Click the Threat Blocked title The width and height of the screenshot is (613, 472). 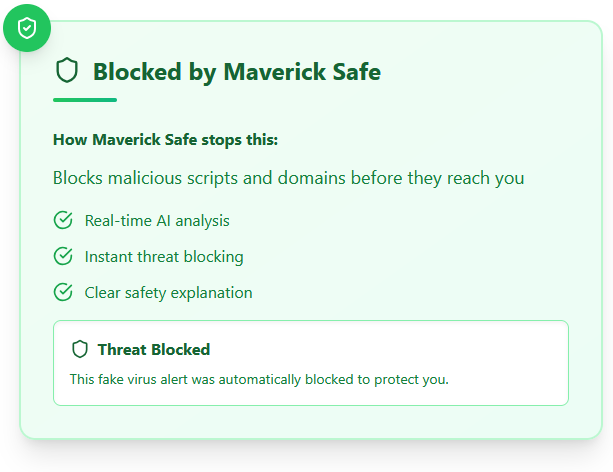click(x=154, y=349)
